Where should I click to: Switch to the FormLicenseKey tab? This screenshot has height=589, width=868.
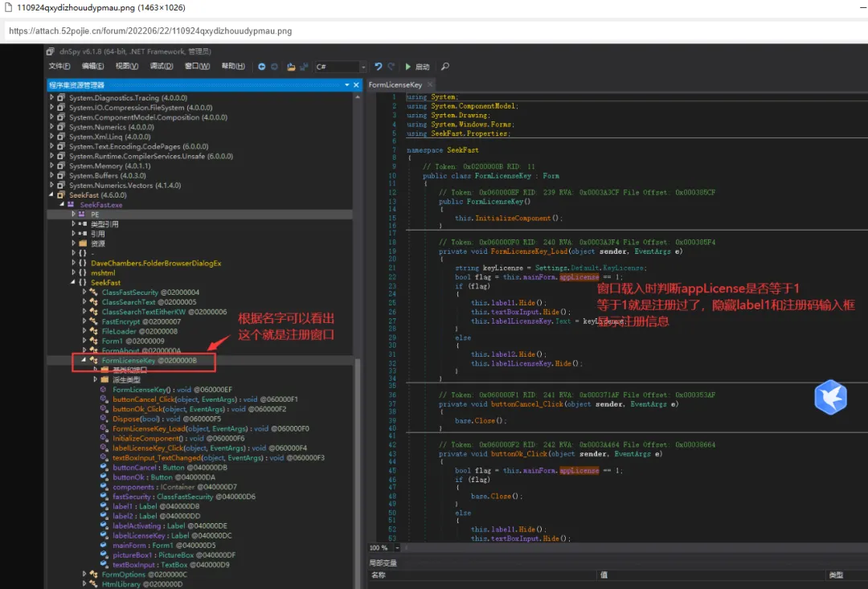(395, 84)
